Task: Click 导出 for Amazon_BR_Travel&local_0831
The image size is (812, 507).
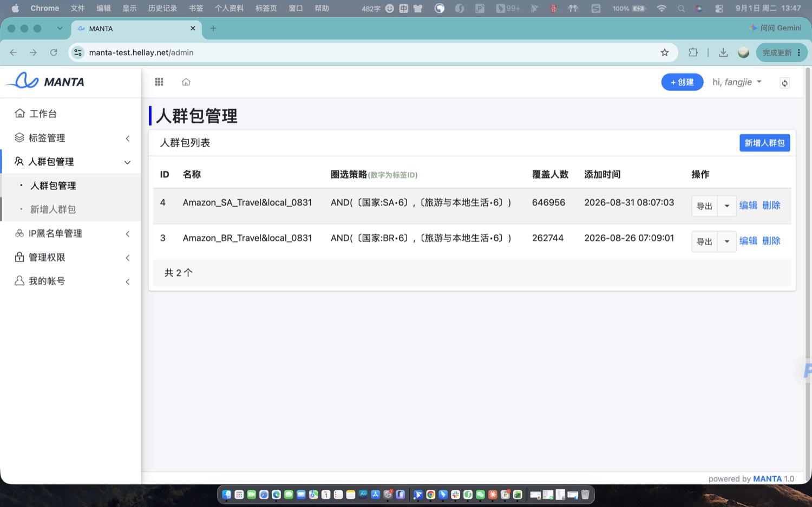Action: [704, 241]
